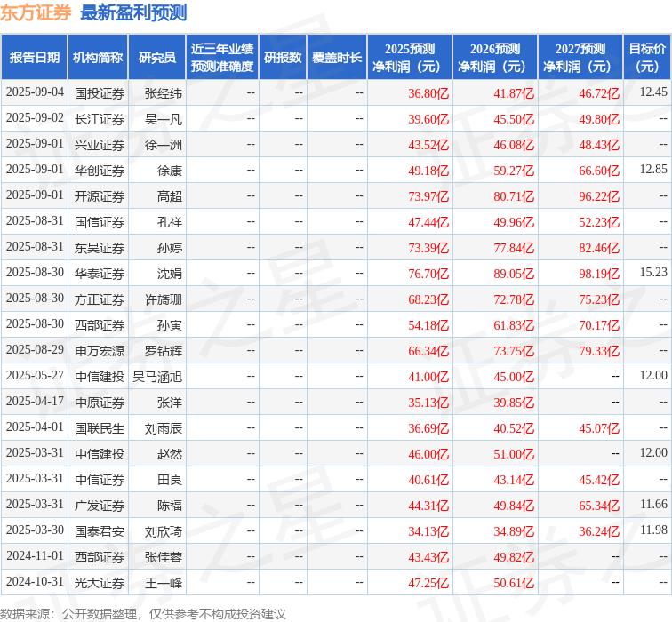This screenshot has height=622, width=672.
Task: Click the 研究员 column header
Action: tap(157, 58)
